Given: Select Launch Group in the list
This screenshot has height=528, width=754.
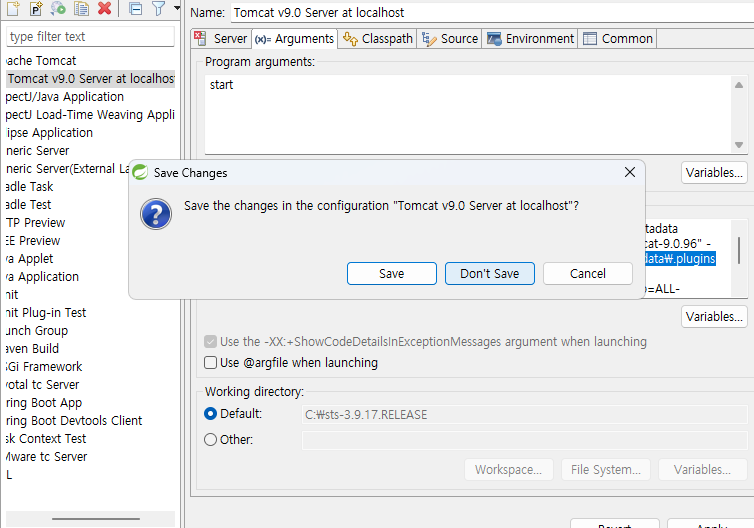Looking at the screenshot, I should pyautogui.click(x=37, y=331).
